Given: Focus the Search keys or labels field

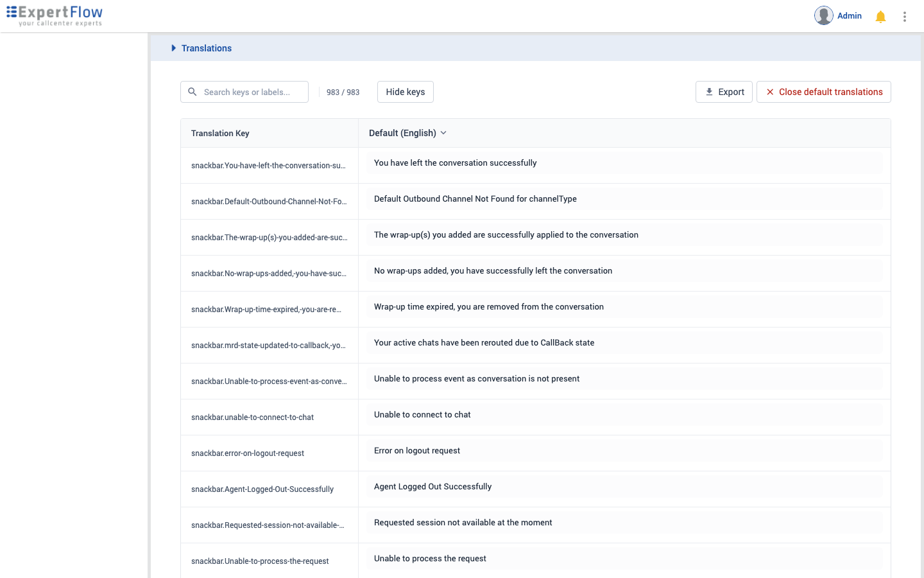Looking at the screenshot, I should pos(244,92).
